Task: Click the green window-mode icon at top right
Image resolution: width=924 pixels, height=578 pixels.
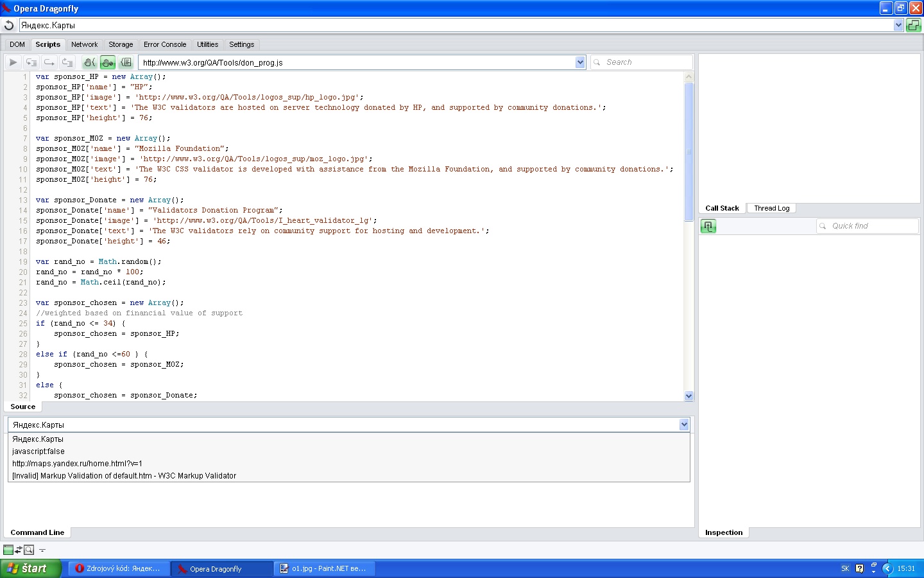Action: [913, 25]
